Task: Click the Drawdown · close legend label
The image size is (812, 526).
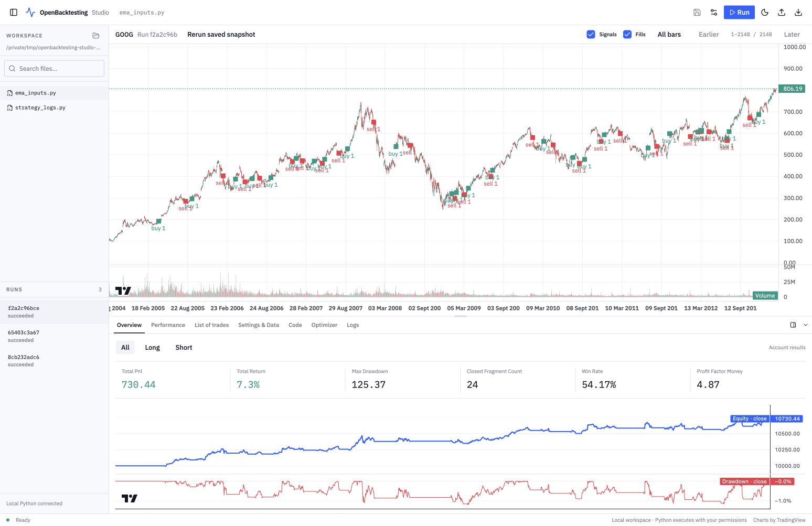Action: coord(744,481)
